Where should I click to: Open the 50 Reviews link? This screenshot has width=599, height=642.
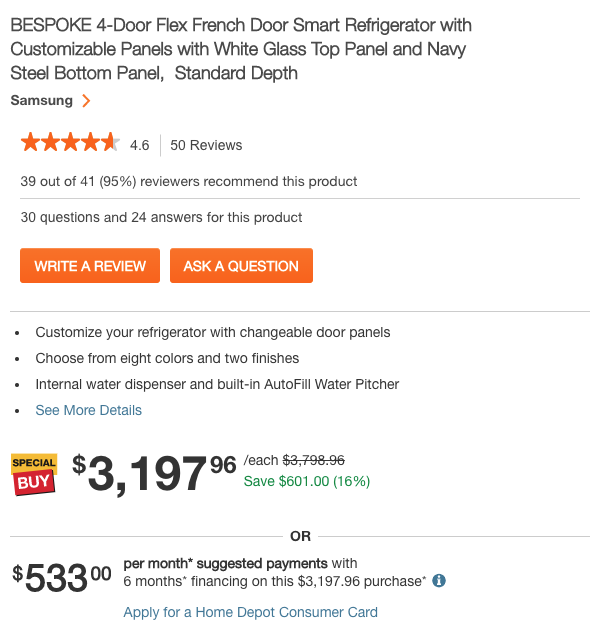click(206, 145)
